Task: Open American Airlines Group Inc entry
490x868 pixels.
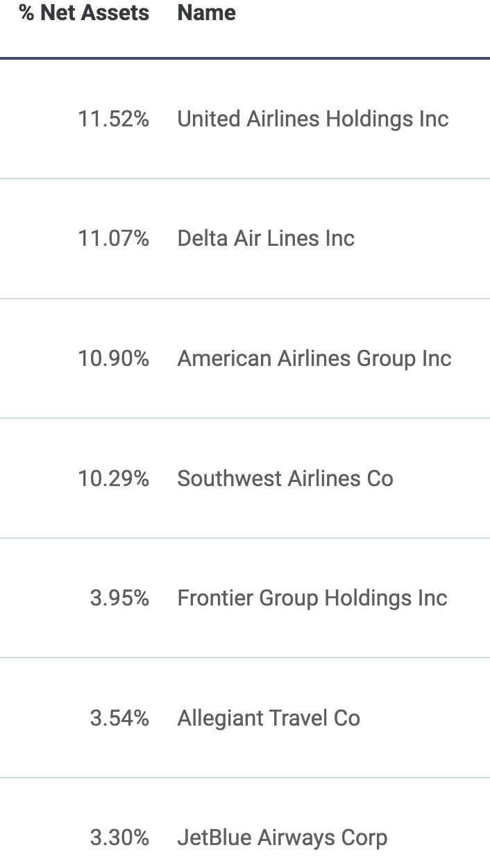Action: tap(314, 358)
